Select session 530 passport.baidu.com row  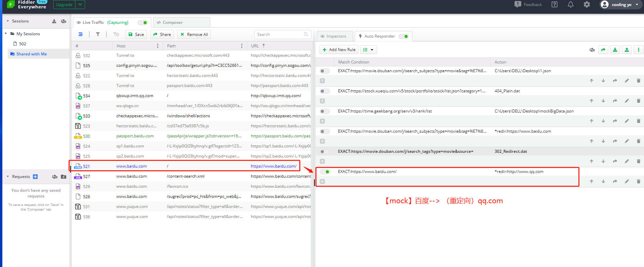coord(192,136)
